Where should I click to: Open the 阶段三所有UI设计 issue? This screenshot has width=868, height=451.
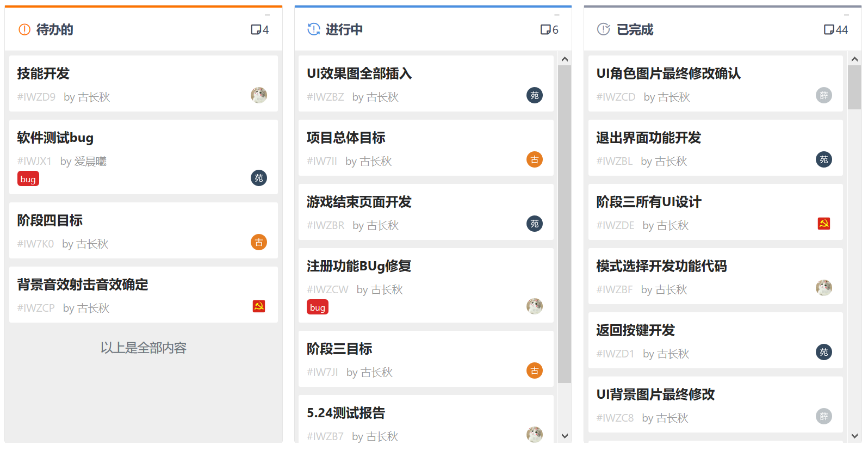[649, 202]
